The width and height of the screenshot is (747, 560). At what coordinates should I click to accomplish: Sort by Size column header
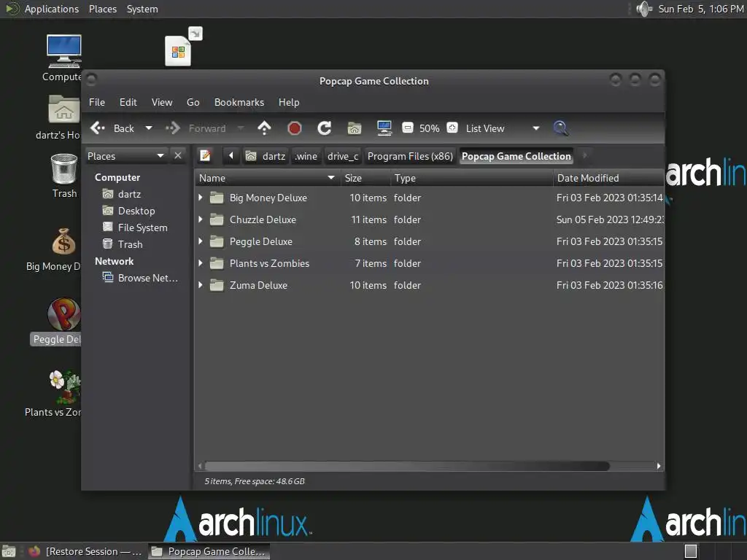click(x=365, y=178)
